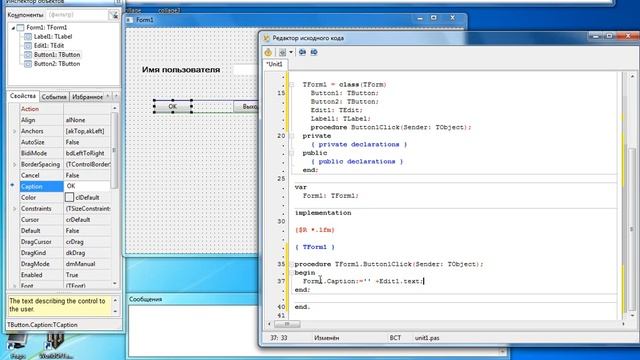Click unit1.pas in the editor status bar
Screen dimensions: 640x360
427,338
